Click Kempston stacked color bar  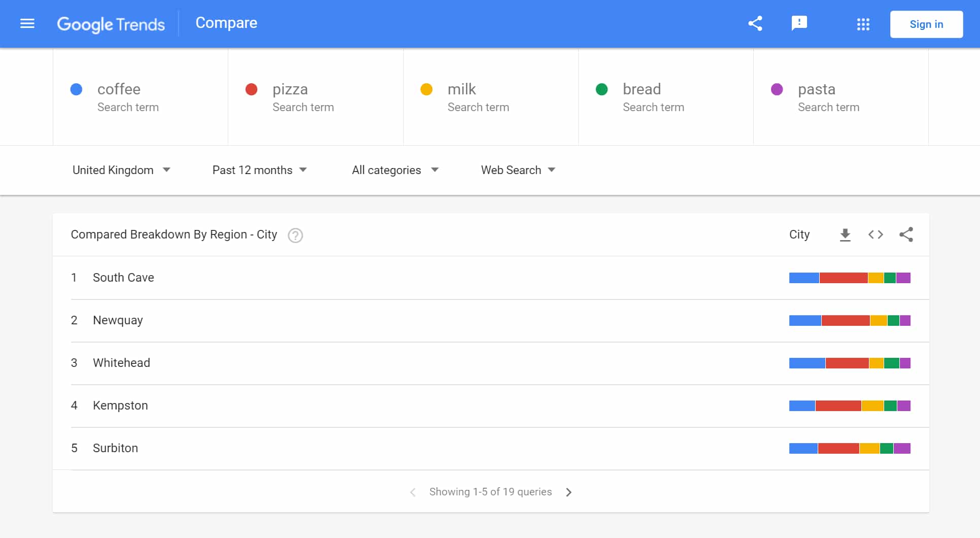coord(850,406)
